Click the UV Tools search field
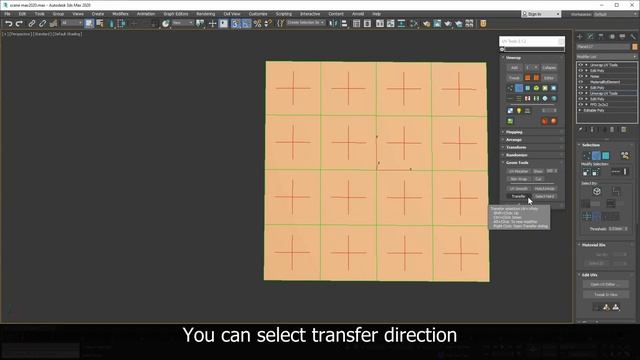Image resolution: width=640 pixels, height=360 pixels. [534, 49]
